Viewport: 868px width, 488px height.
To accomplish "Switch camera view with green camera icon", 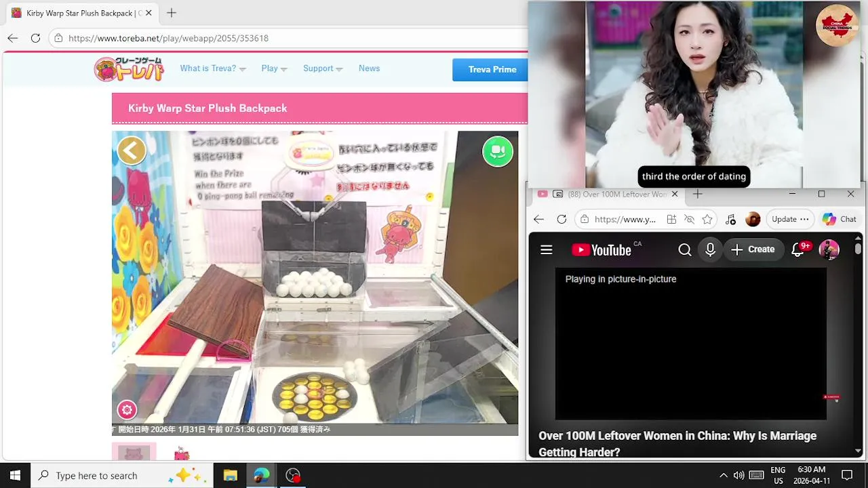I will tap(498, 151).
